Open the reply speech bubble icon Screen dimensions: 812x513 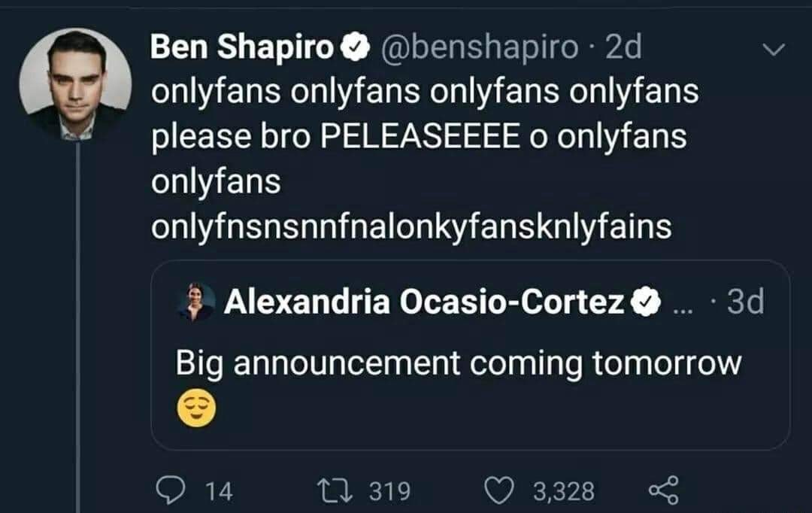click(171, 491)
